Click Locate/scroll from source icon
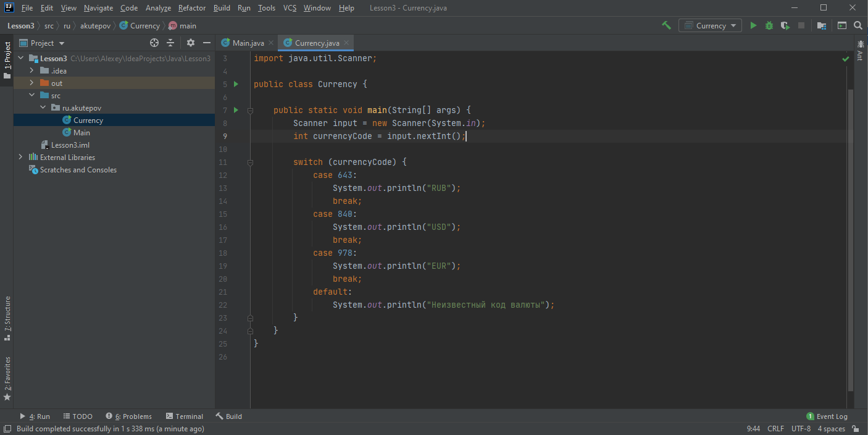The height and width of the screenshot is (435, 868). (154, 43)
